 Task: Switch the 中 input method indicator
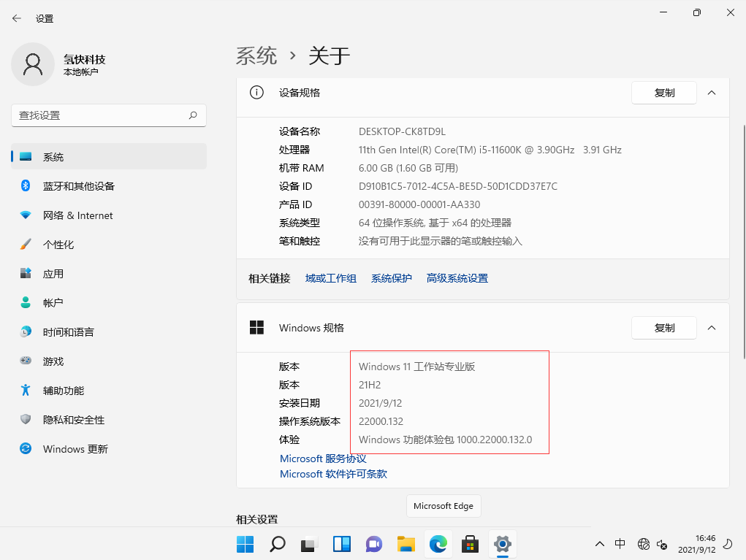(620, 543)
